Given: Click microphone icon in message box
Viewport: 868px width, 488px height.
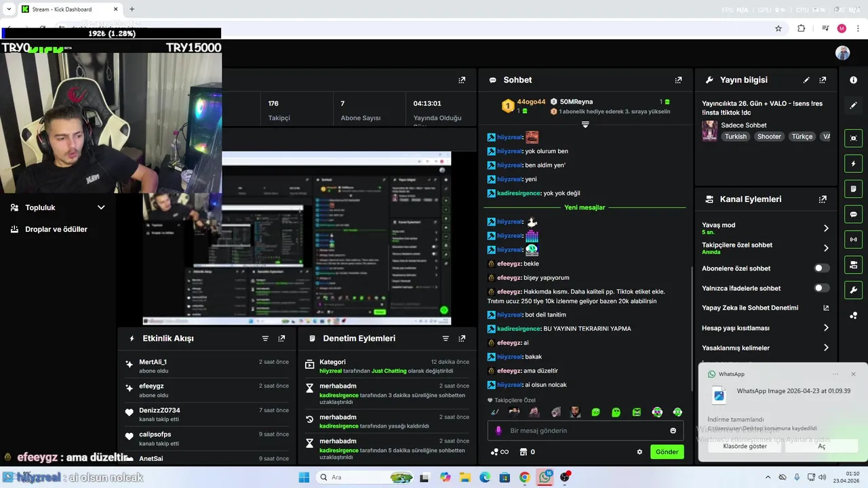Looking at the screenshot, I should tap(498, 430).
